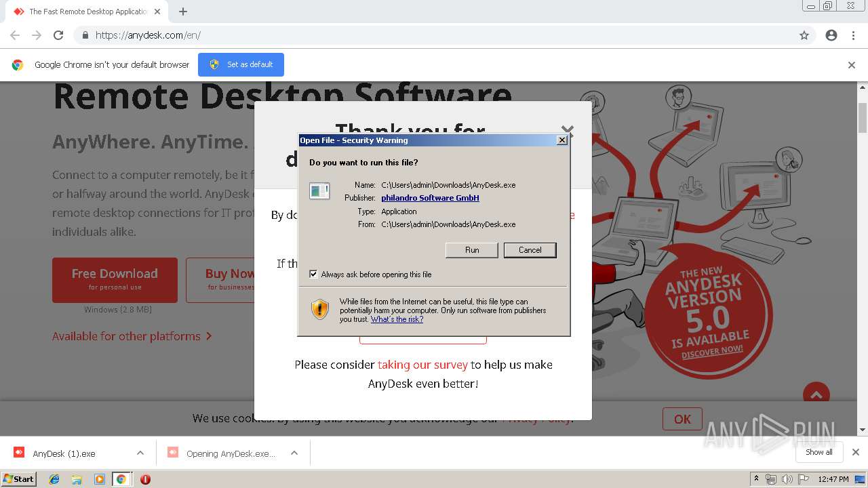Click the application file icon in dialog
Screen dimensions: 868x488
[319, 191]
